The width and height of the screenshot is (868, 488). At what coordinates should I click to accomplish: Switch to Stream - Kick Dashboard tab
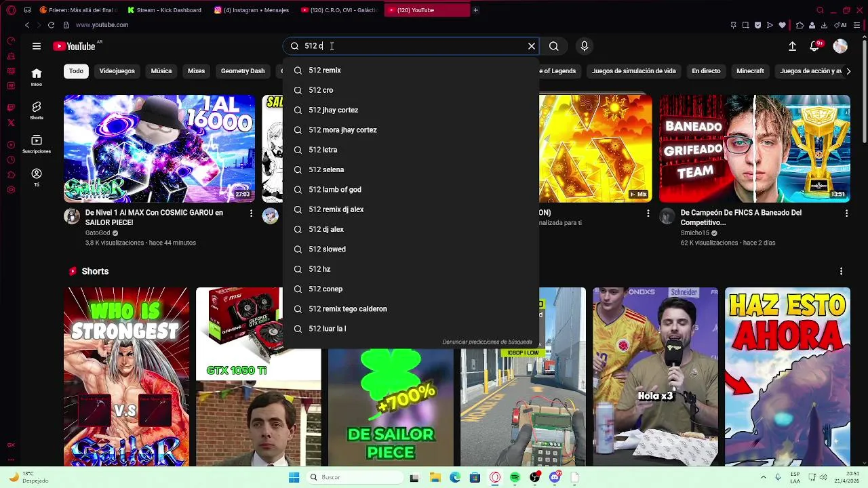coord(164,10)
